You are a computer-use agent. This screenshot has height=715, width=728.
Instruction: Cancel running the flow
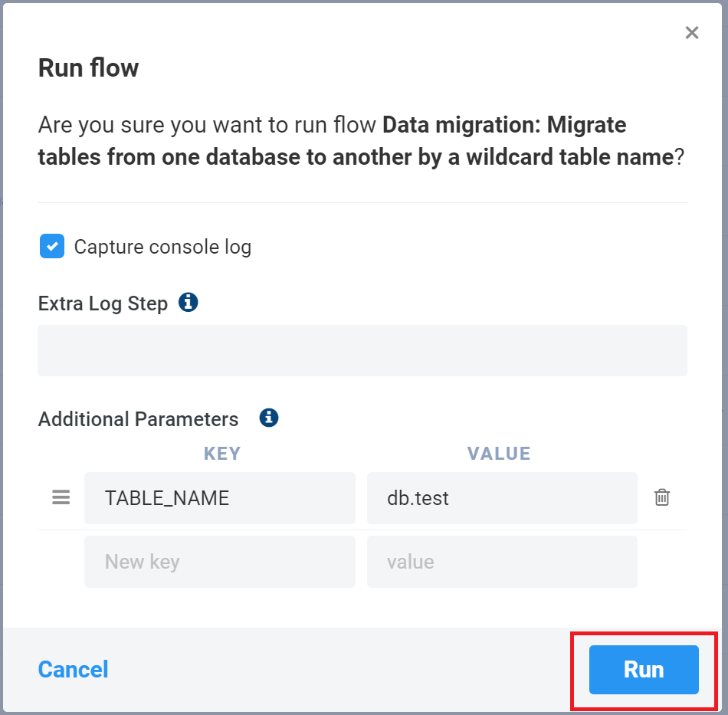[73, 670]
